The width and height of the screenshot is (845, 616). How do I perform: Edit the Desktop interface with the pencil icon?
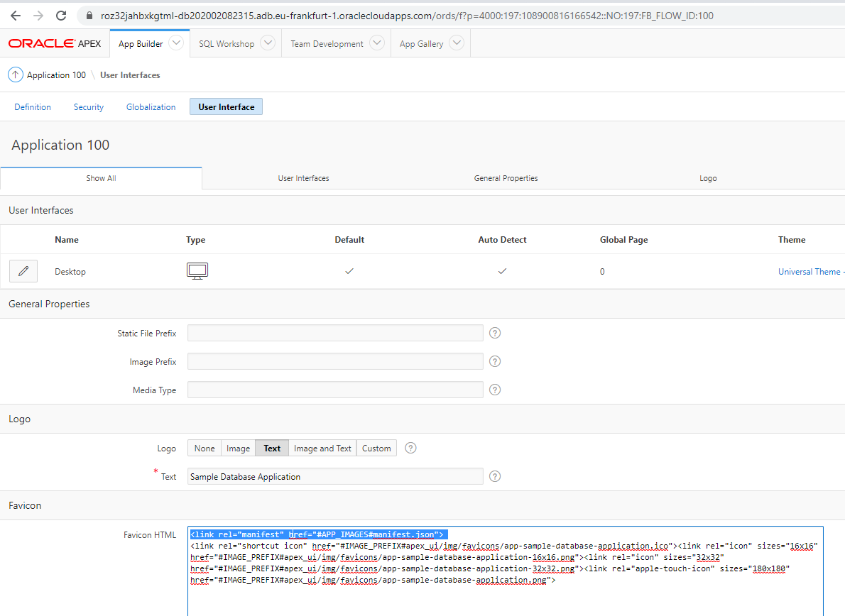23,271
